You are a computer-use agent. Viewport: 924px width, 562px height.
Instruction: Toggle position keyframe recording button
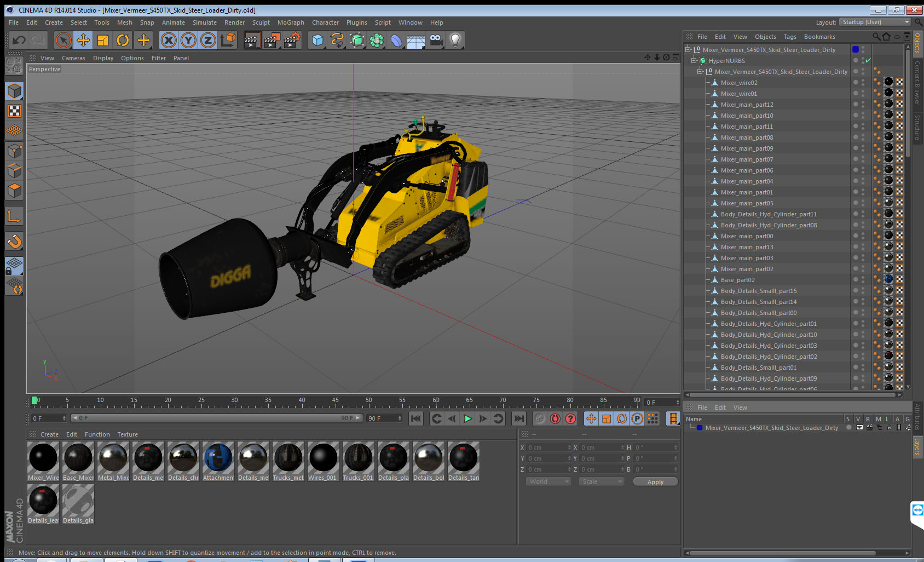click(x=591, y=418)
